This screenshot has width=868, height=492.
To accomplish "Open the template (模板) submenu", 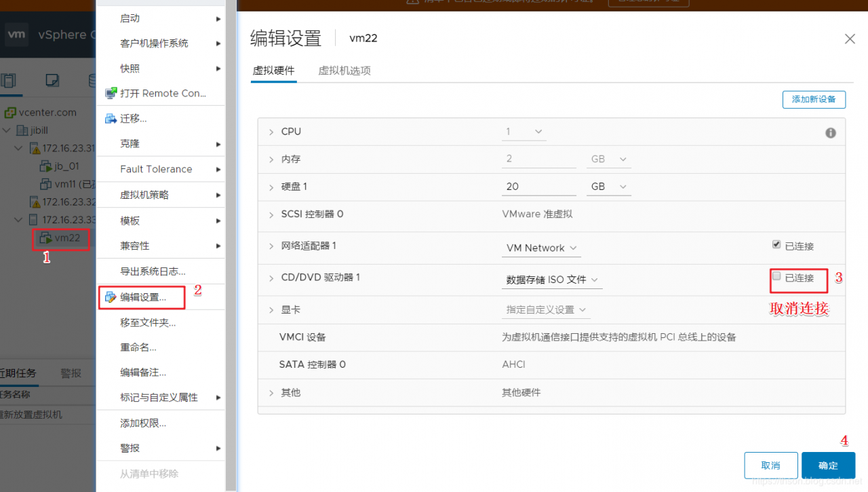I will point(161,221).
